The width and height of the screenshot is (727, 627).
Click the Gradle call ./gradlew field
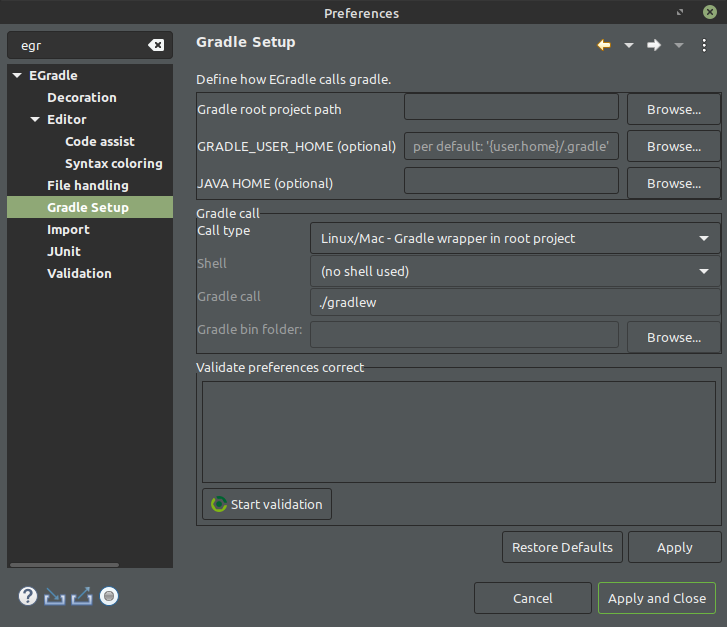pos(515,302)
